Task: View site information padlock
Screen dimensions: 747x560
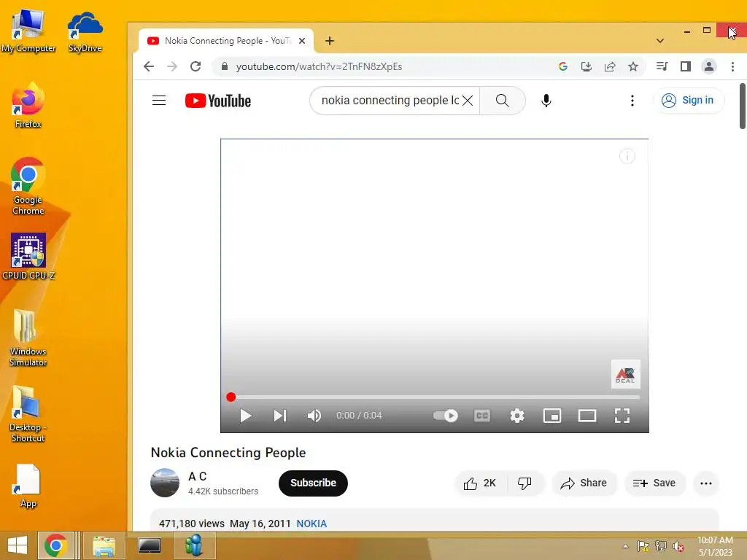Action: point(225,66)
